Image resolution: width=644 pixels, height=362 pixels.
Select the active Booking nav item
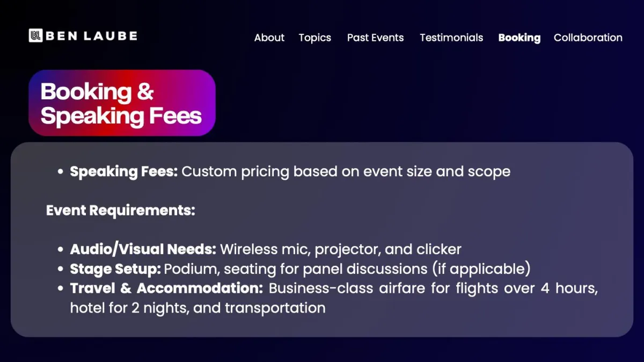click(519, 38)
